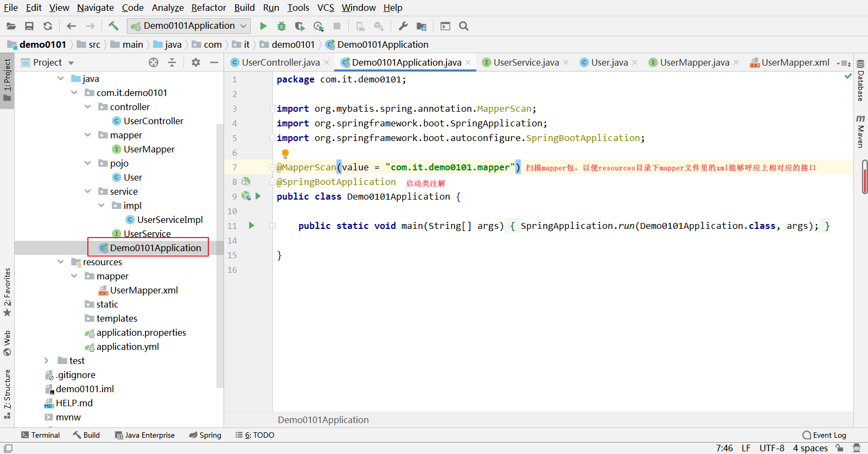Collapse the controller package

click(x=87, y=107)
